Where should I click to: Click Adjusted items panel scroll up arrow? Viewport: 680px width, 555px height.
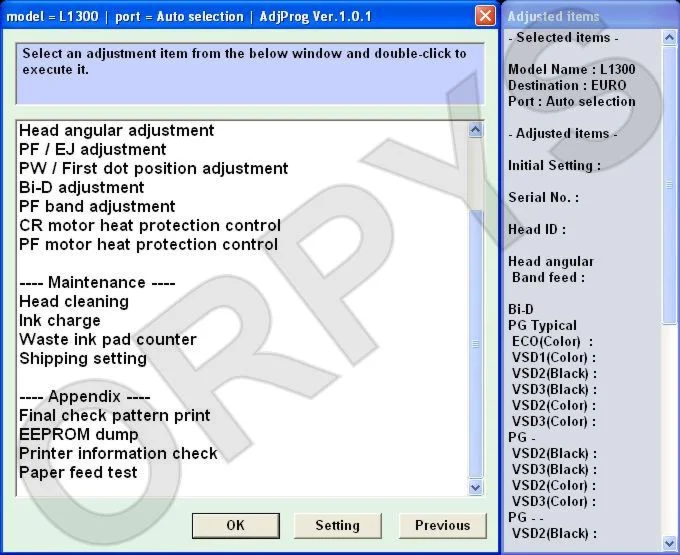click(670, 38)
